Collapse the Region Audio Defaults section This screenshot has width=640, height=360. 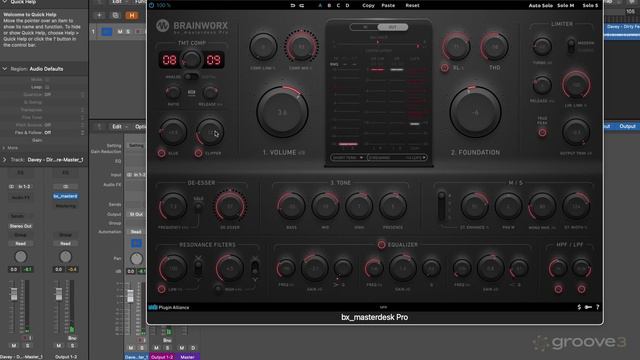tap(5, 69)
